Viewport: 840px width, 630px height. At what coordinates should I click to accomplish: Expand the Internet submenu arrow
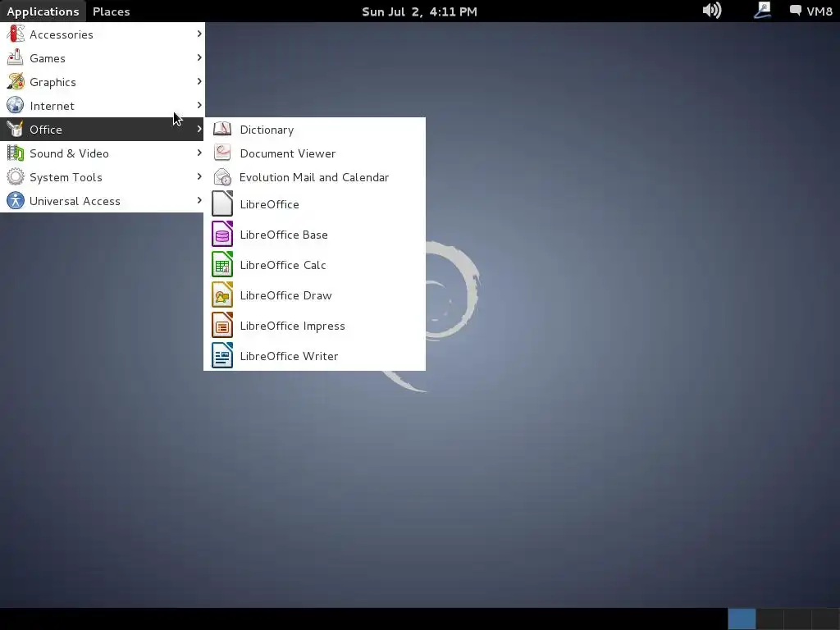(x=199, y=105)
